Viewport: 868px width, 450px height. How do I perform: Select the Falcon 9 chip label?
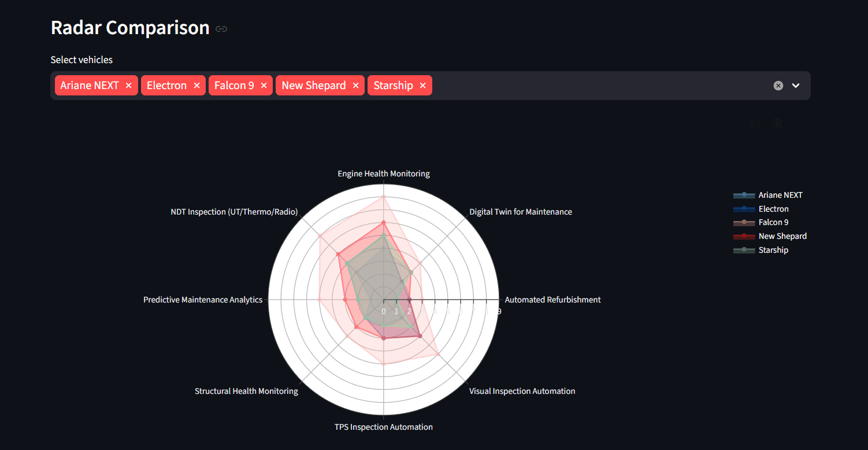(234, 86)
